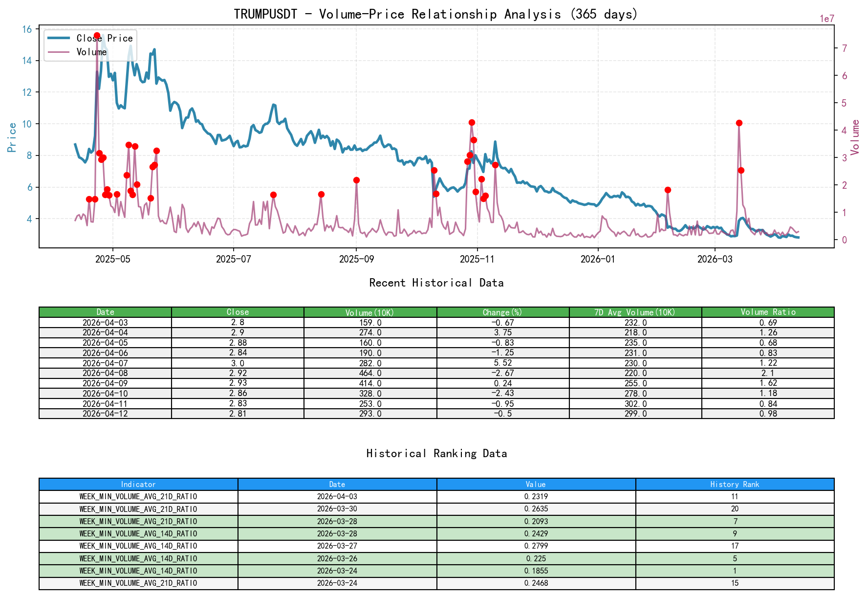Click the 2026-04-08 date cell

click(105, 373)
